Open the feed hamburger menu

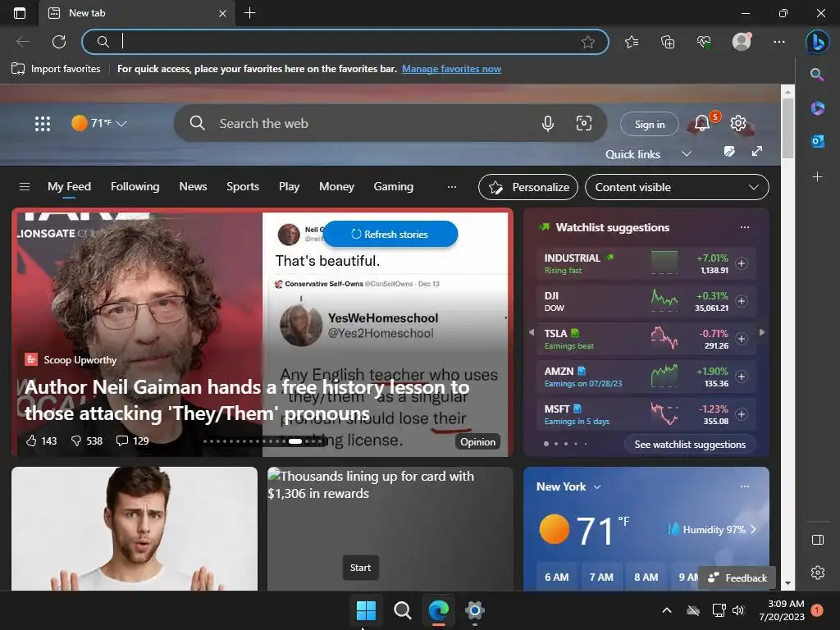tap(24, 186)
